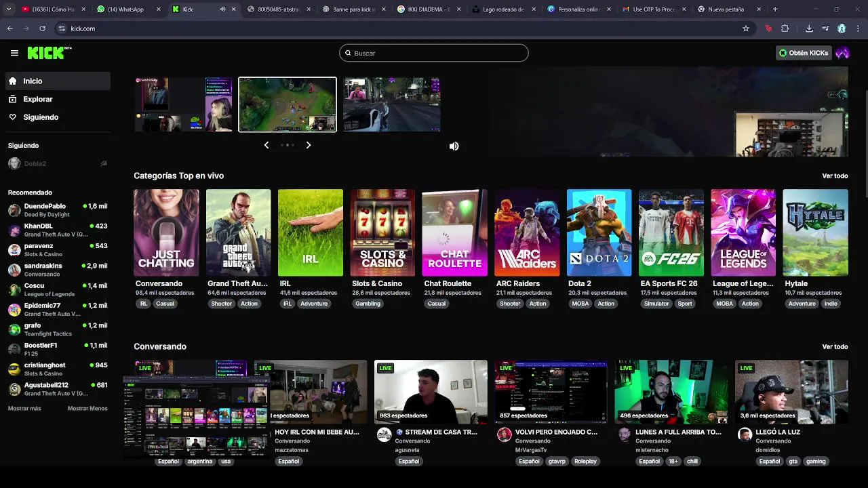Open KhanDBL's recommended channel avatar
This screenshot has height=488, width=868.
click(x=14, y=230)
